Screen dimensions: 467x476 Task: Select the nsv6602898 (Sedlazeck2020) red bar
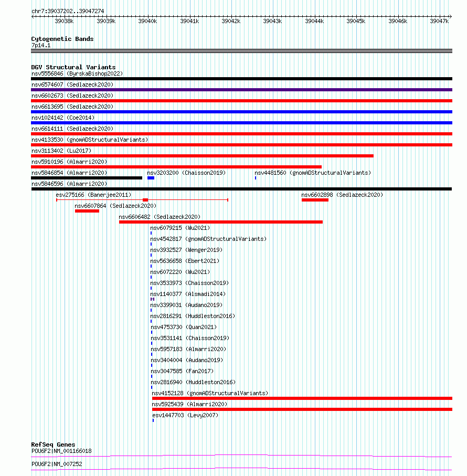pyautogui.click(x=315, y=200)
